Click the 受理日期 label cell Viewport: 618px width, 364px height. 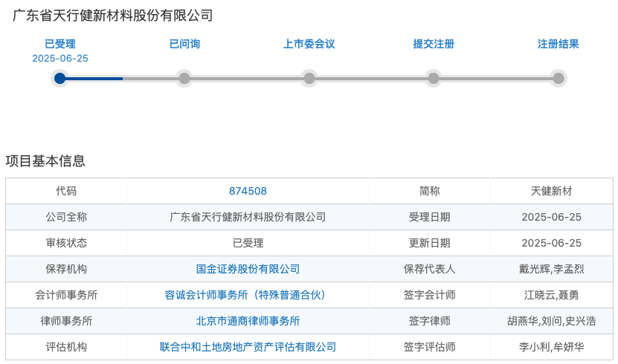pos(430,217)
